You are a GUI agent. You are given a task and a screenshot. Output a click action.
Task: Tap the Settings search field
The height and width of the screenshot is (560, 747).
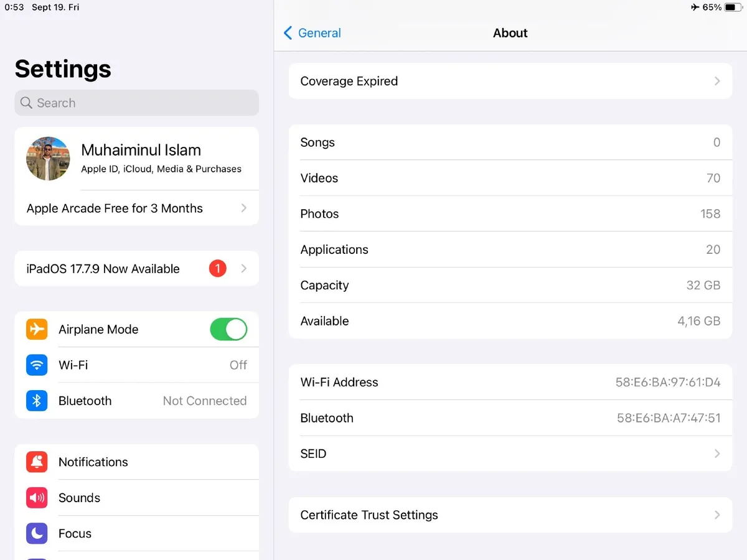point(136,103)
